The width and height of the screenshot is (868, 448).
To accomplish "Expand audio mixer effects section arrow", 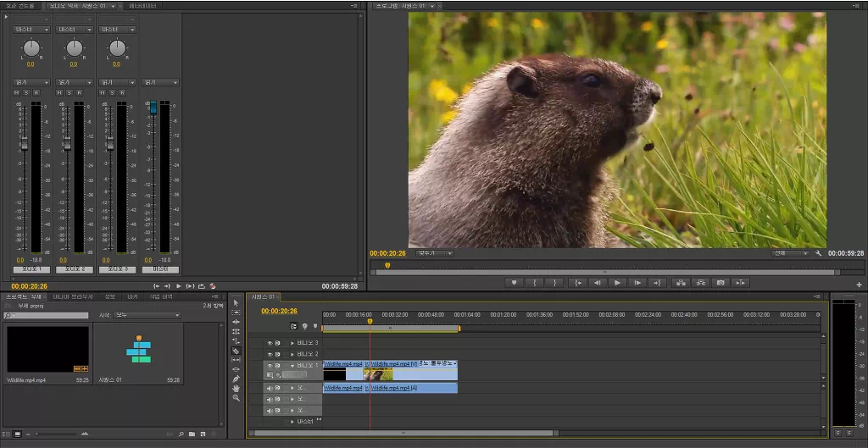I will (x=6, y=17).
